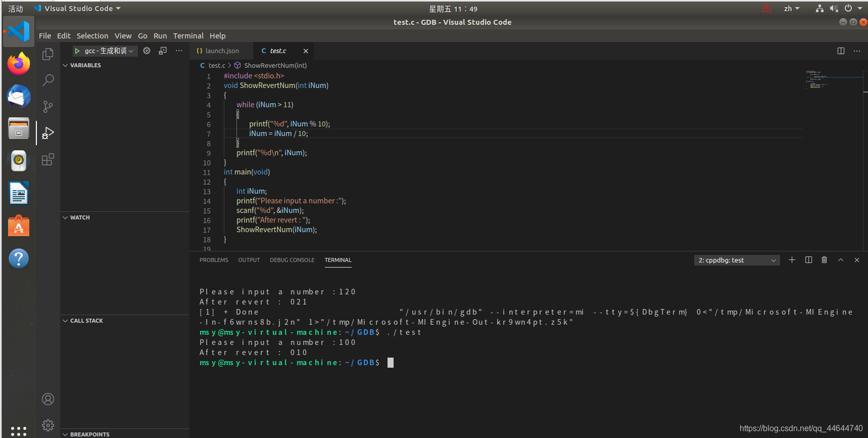Open the Search view in activity bar
This screenshot has height=438, width=868.
(x=48, y=80)
